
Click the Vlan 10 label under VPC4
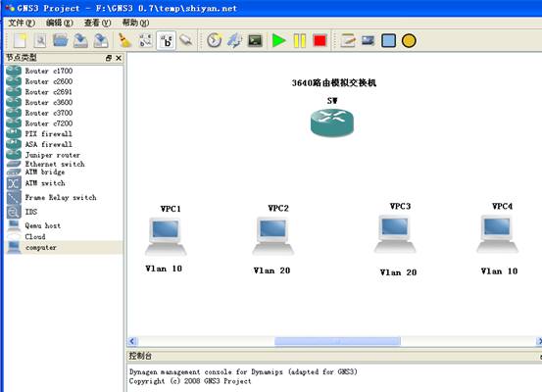pos(499,271)
